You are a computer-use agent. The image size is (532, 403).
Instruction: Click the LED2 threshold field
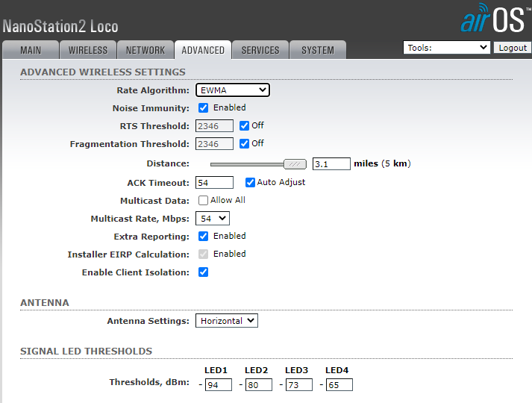(x=259, y=385)
